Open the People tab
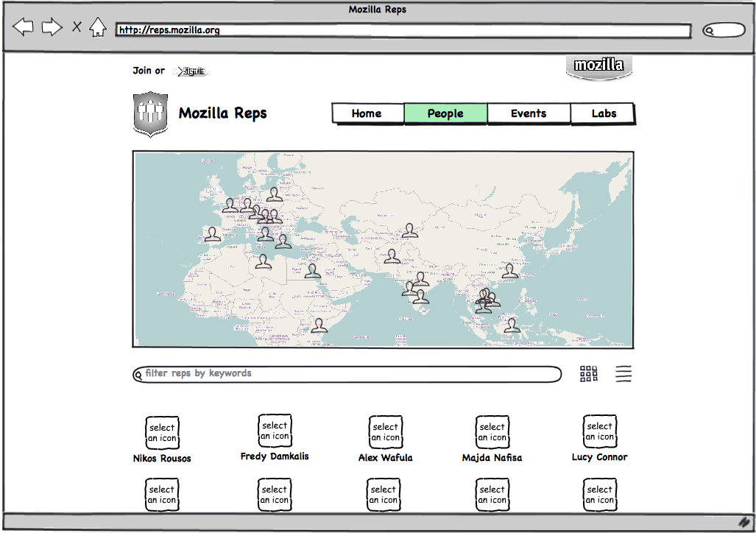This screenshot has width=756, height=533. click(x=445, y=114)
